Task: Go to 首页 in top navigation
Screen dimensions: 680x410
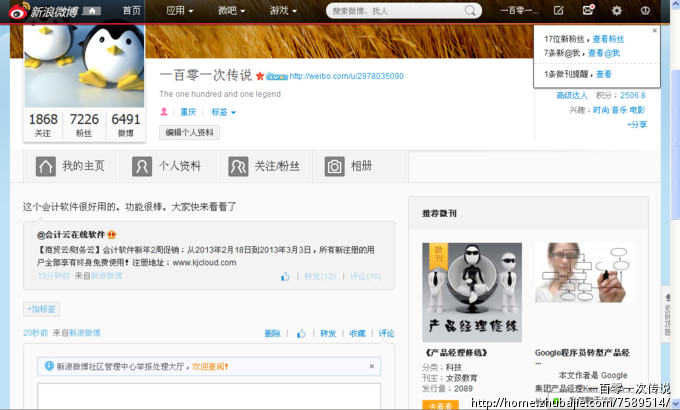Action: pos(131,11)
